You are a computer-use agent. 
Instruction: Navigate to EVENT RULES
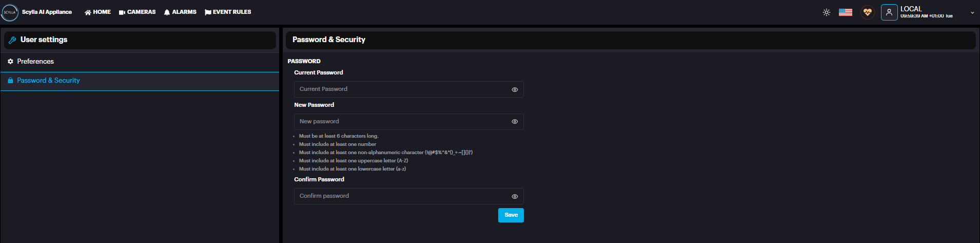click(x=228, y=12)
